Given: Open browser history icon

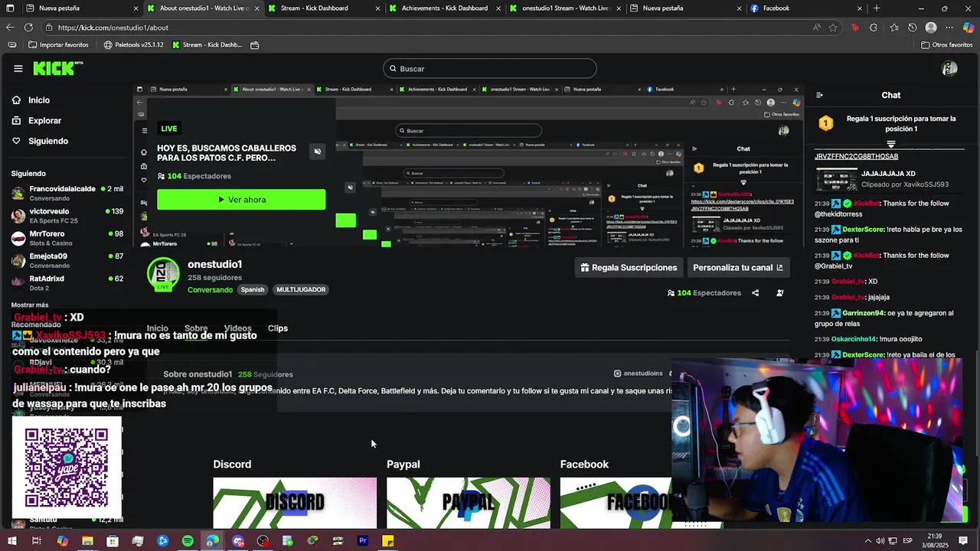Looking at the screenshot, I should (913, 28).
